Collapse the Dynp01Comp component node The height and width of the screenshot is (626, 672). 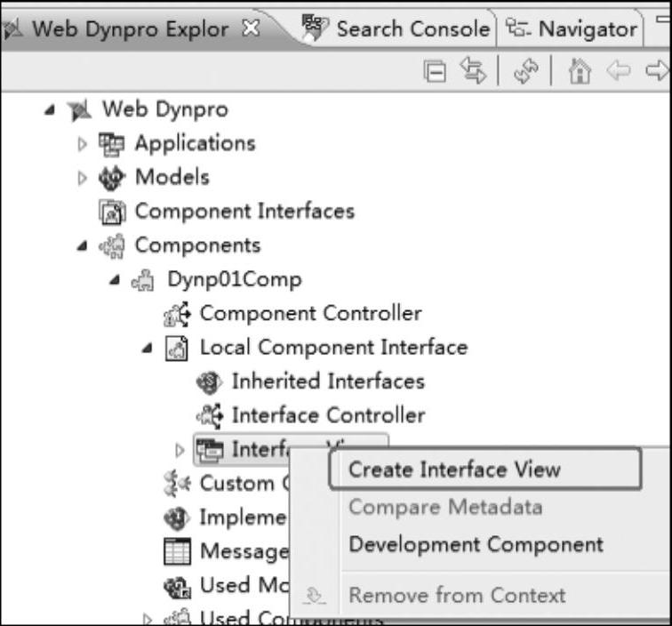pos(114,280)
